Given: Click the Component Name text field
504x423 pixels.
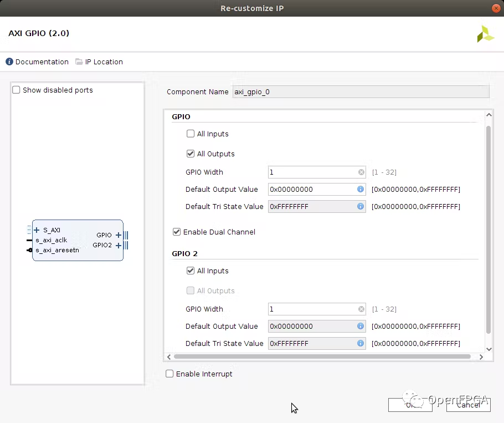Looking at the screenshot, I should tap(361, 92).
